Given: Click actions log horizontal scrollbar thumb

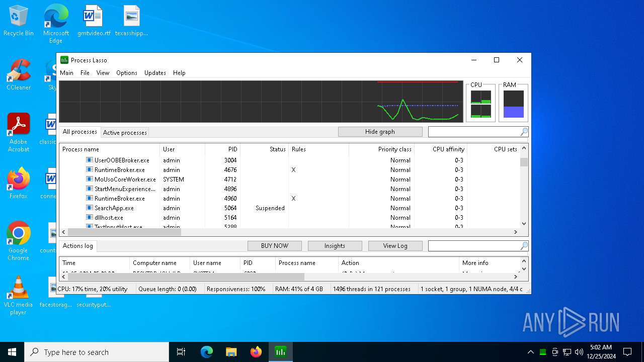Looking at the screenshot, I should coord(186,277).
